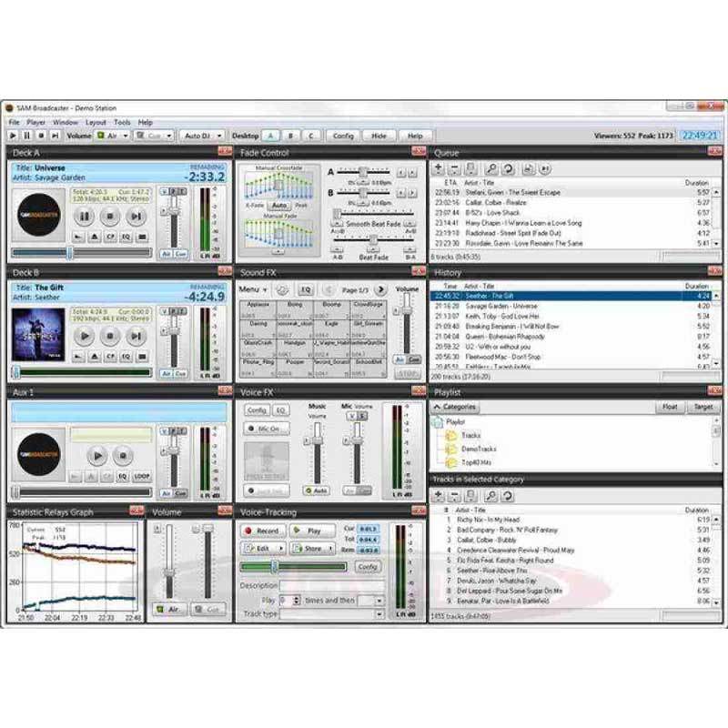Screen dimensions: 728x728
Task: Open the search icon in the Queue toolbar
Action: (x=492, y=167)
